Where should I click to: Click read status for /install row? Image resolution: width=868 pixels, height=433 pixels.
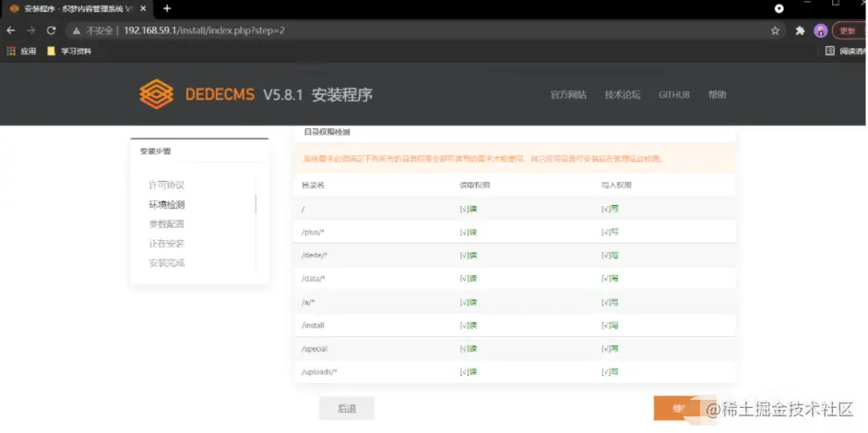(469, 326)
